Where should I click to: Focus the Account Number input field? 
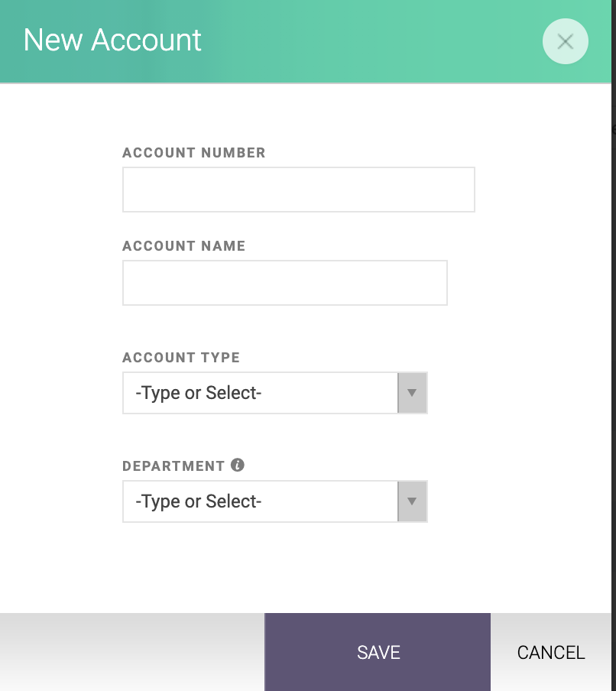pos(299,190)
